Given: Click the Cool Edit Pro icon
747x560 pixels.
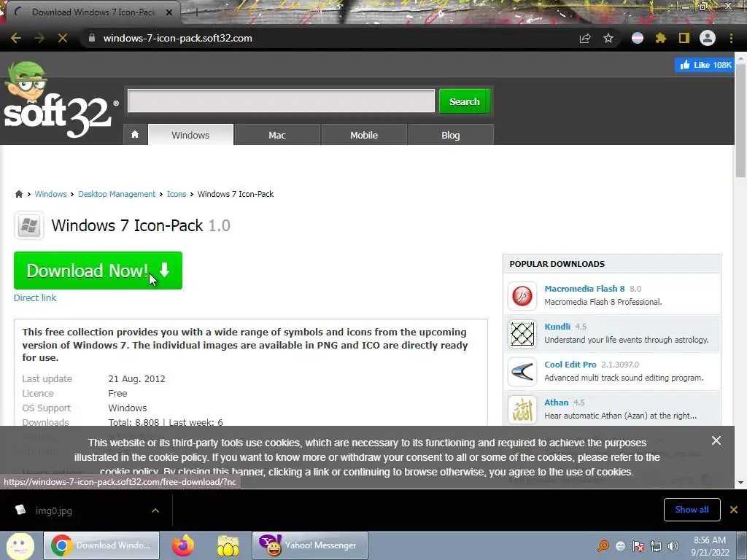Looking at the screenshot, I should (522, 371).
